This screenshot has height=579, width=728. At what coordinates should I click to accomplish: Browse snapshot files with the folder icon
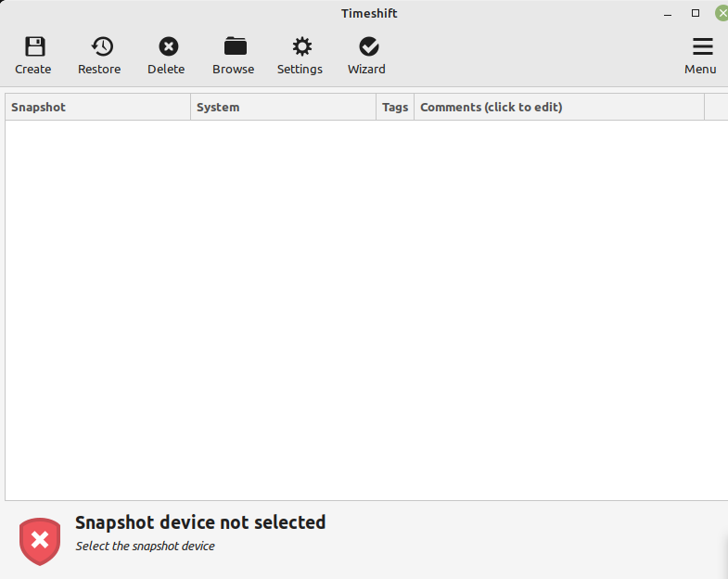(236, 46)
